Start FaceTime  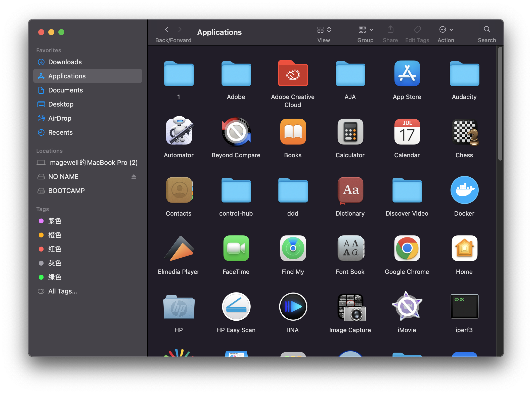coord(236,249)
